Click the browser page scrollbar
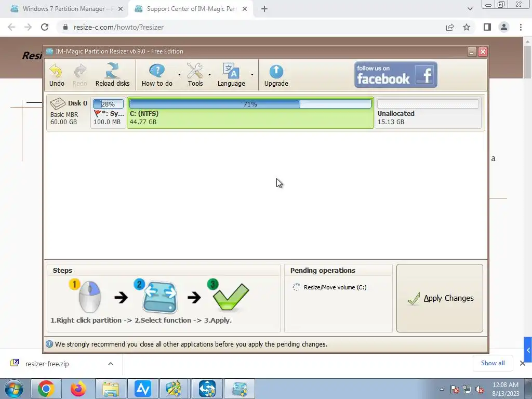The width and height of the screenshot is (532, 399). coord(528,62)
